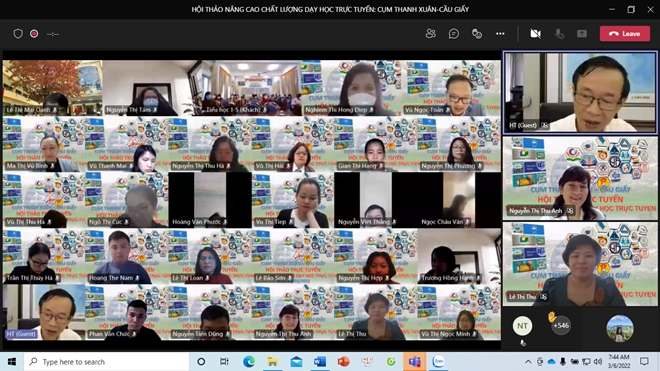Select Vũ Thị Ngọc Minh's video tile

tap(459, 312)
